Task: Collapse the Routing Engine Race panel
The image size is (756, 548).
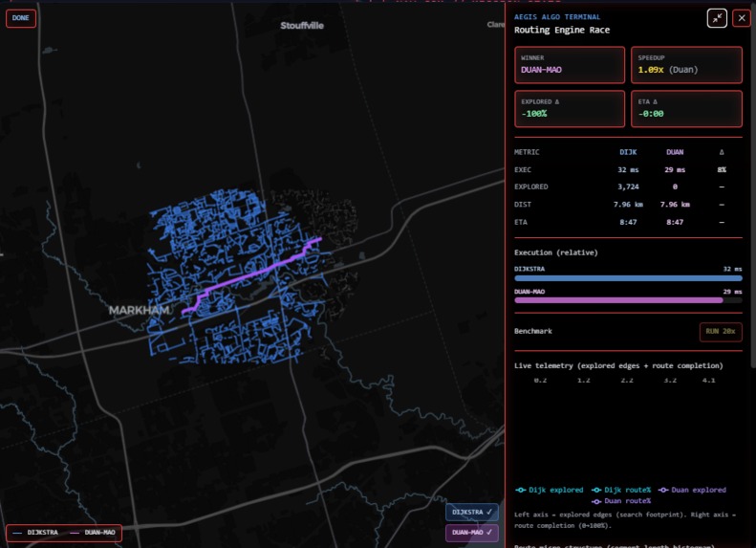Action: 717,18
